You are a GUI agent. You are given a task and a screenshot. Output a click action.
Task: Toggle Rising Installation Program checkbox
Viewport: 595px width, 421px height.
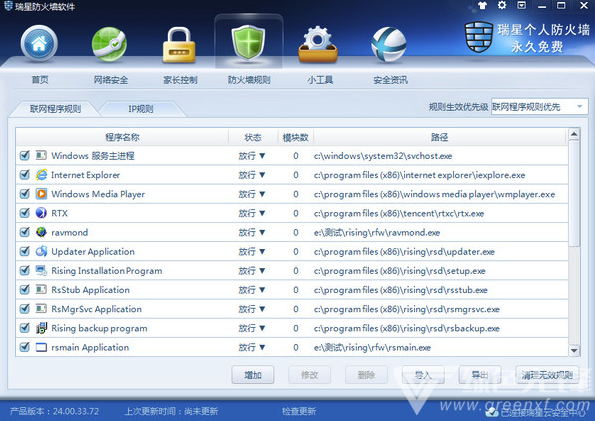(25, 270)
